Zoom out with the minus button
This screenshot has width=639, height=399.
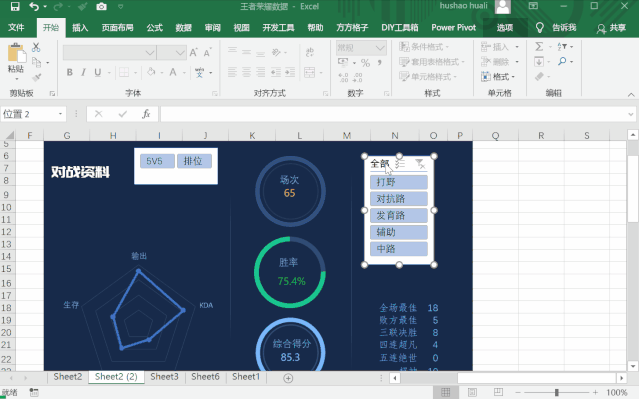point(518,392)
